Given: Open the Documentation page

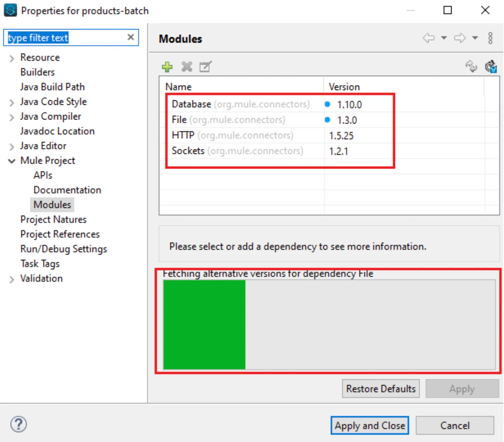Looking at the screenshot, I should click(x=67, y=190).
